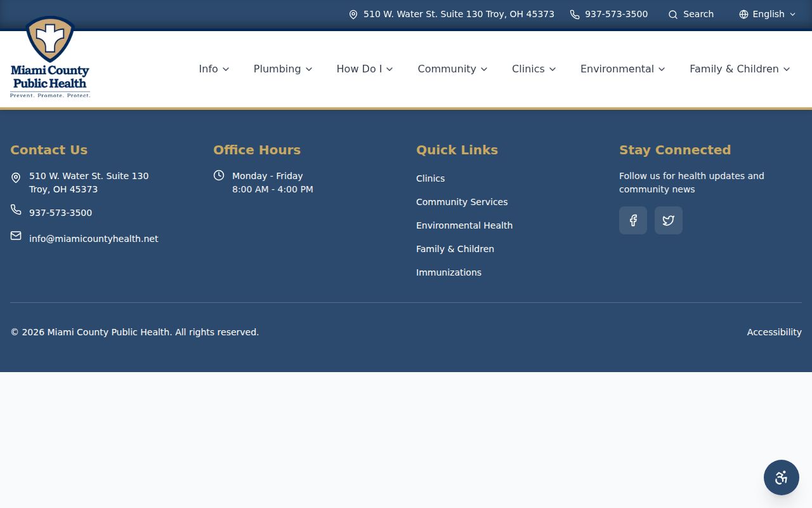Click the phone icon in top bar
This screenshot has height=508, width=812.
pyautogui.click(x=575, y=15)
